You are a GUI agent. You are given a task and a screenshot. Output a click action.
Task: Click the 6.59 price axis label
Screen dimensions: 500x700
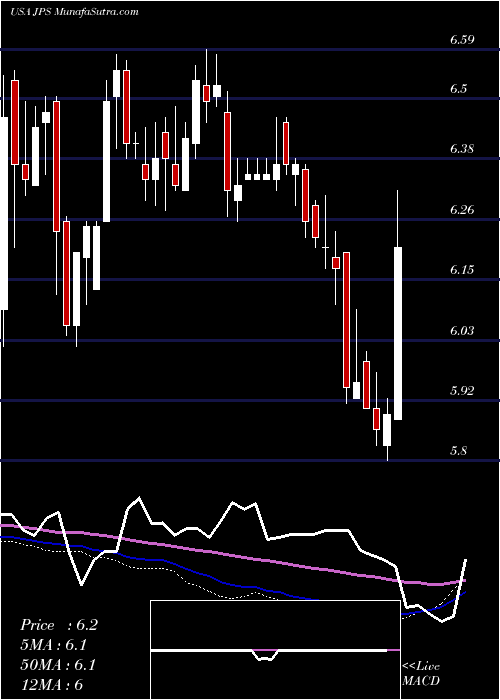point(462,40)
